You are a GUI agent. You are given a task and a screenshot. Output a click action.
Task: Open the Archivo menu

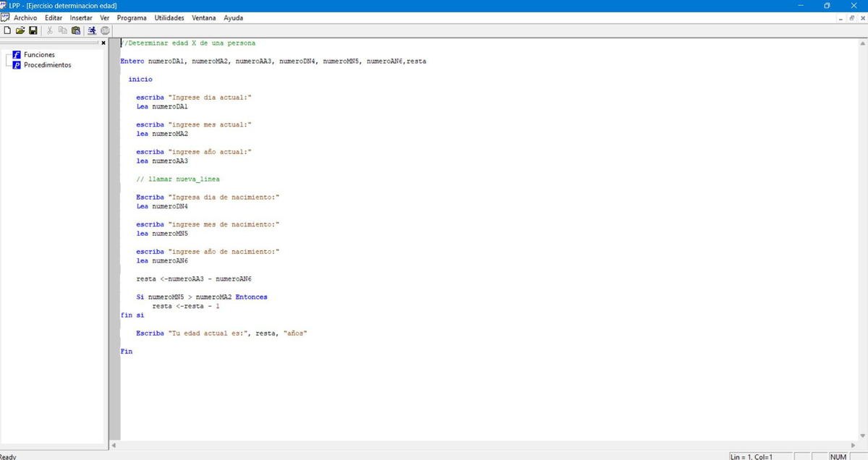tap(25, 17)
